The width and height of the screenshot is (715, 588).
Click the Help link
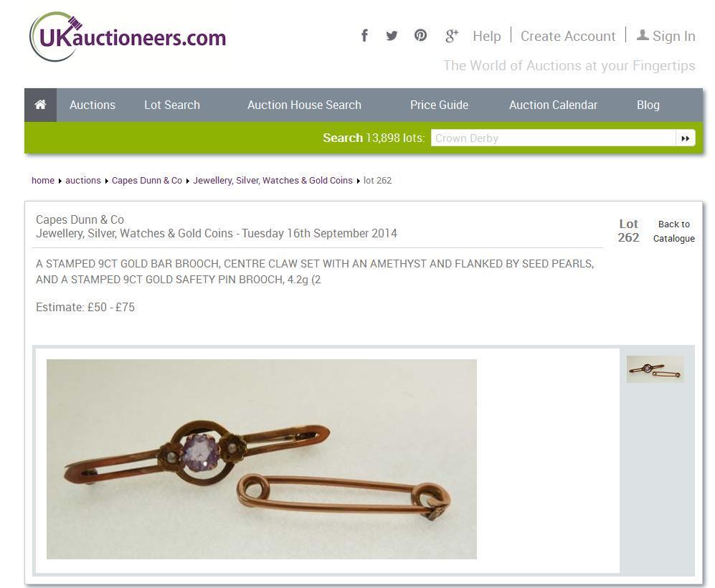[486, 36]
